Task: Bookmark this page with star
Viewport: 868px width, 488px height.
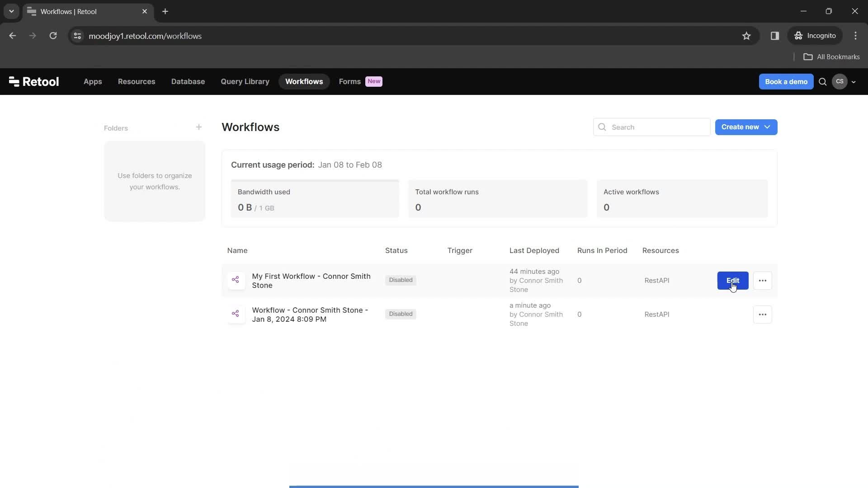Action: tap(746, 36)
